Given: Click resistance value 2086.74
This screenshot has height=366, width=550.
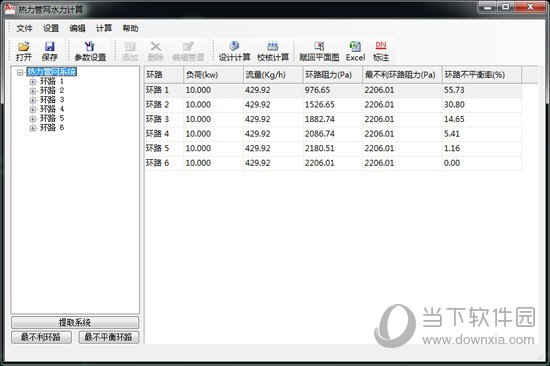Looking at the screenshot, I should pyautogui.click(x=320, y=134).
